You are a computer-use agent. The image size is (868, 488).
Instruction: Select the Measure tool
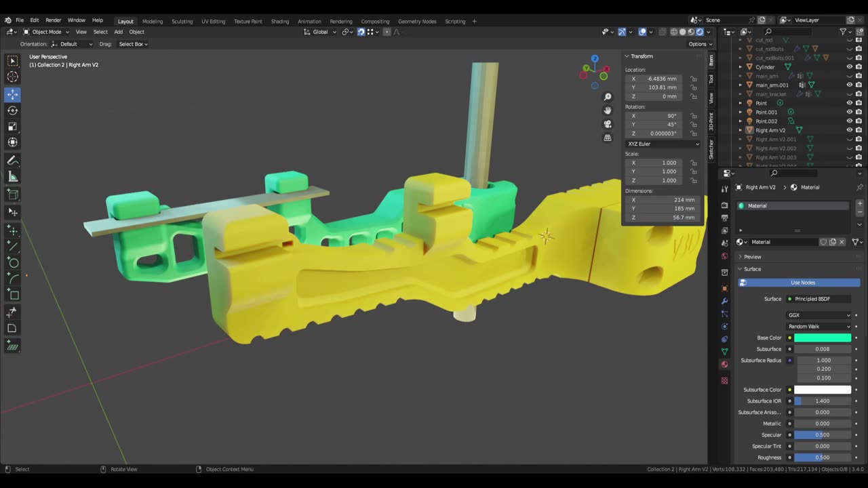(x=13, y=177)
